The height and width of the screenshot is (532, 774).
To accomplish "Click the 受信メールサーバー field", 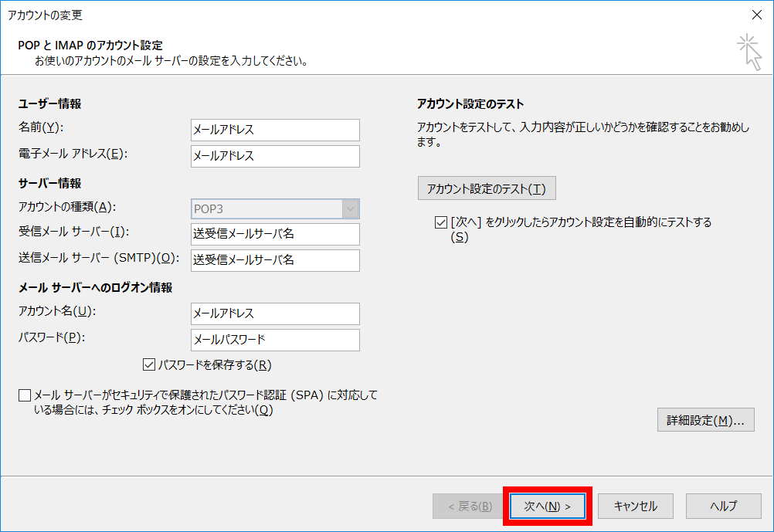I will (x=275, y=234).
